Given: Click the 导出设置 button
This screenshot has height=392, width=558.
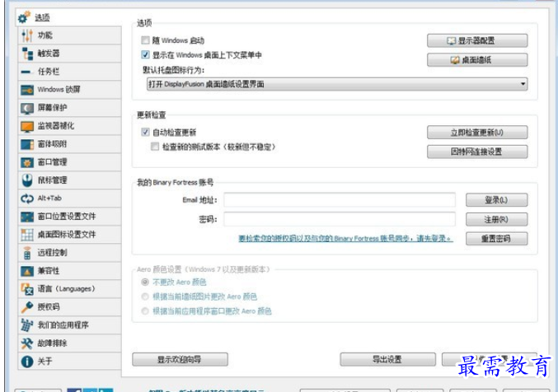Looking at the screenshot, I should tap(387, 359).
